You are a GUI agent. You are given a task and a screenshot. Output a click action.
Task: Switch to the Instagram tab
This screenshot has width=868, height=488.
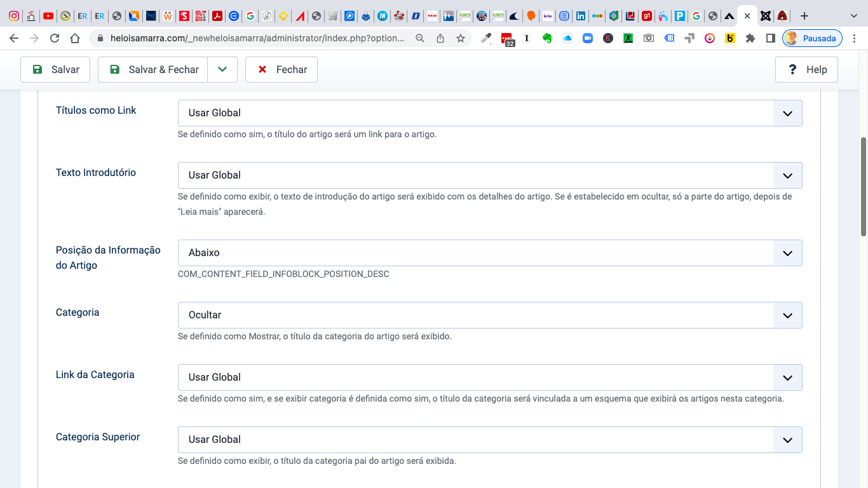coord(13,16)
